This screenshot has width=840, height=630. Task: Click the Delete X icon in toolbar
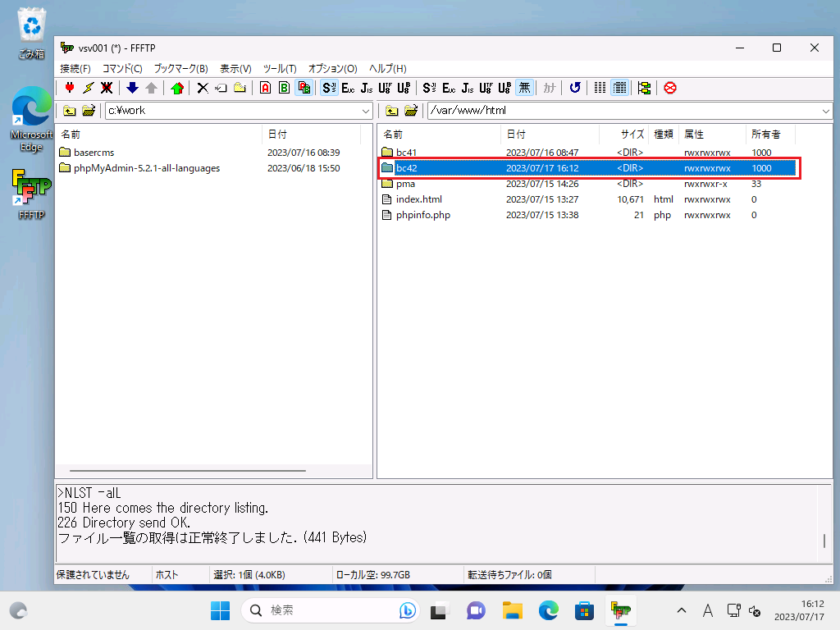[x=203, y=88]
